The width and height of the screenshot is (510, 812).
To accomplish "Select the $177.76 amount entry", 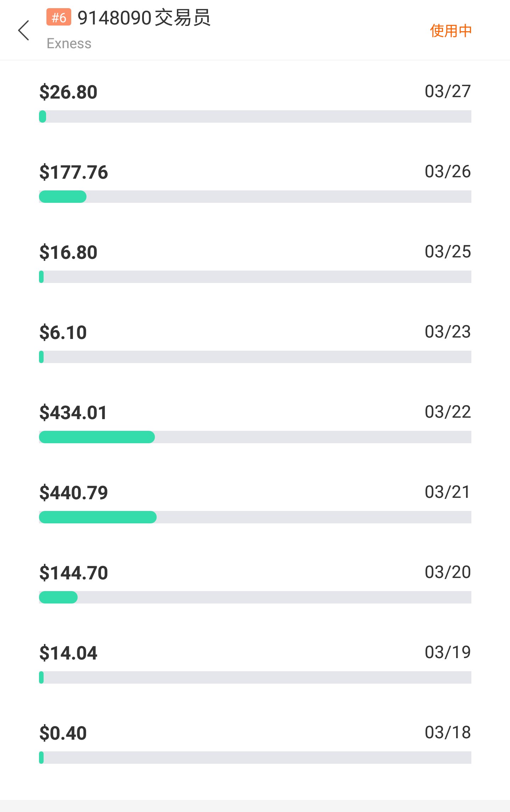I will pyautogui.click(x=74, y=172).
